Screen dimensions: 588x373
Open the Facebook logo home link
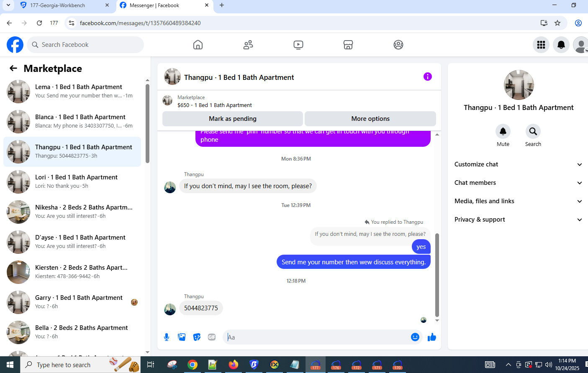pos(15,45)
